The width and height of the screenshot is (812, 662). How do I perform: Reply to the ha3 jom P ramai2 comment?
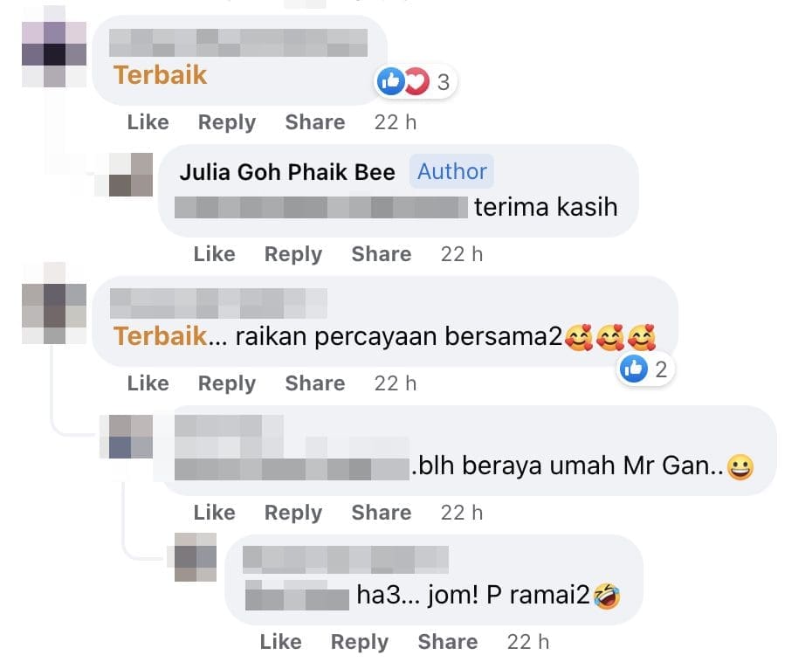tap(360, 642)
